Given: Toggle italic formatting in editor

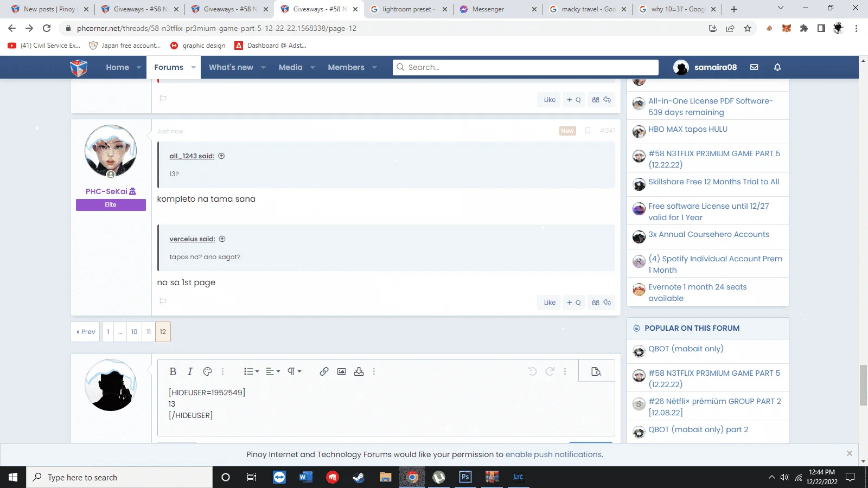Looking at the screenshot, I should click(190, 371).
